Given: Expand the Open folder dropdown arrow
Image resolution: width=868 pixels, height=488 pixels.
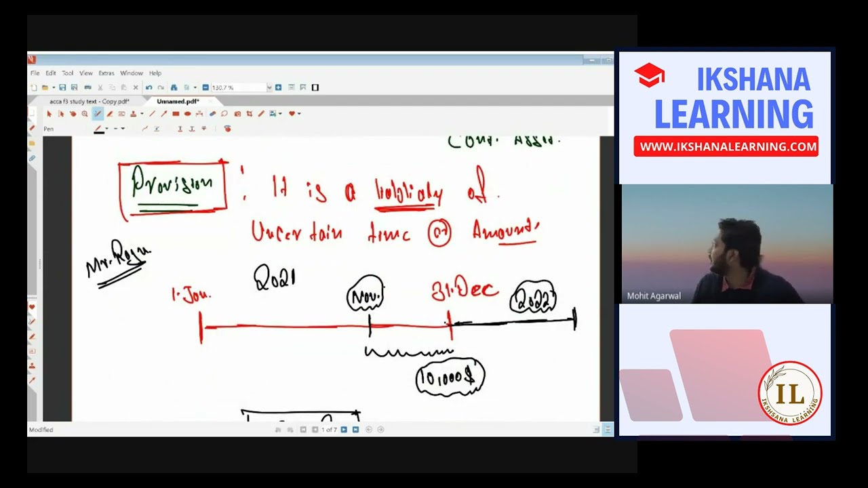Looking at the screenshot, I should 54,87.
